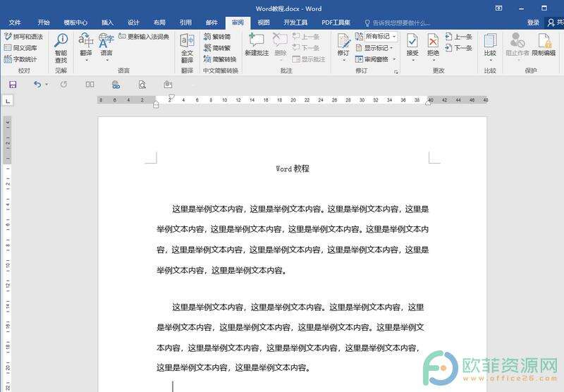Switch to Developer (开发工具) tab
The image size is (564, 392).
295,23
